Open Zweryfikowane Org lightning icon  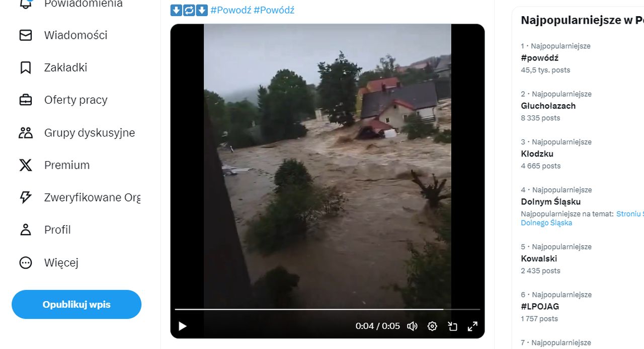point(25,197)
